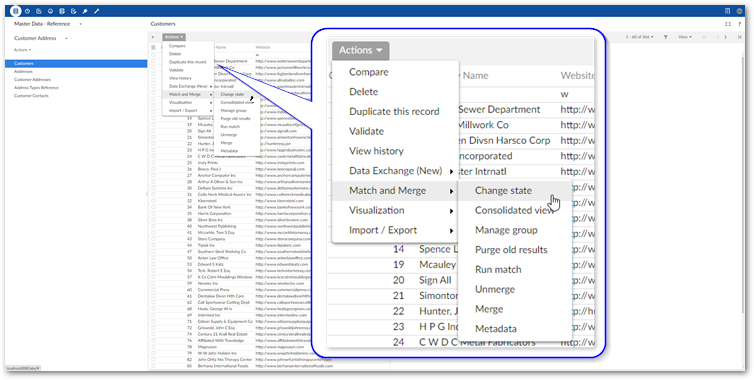Image resolution: width=754 pixels, height=380 pixels.
Task: Open the Stero Company website link
Action: pos(282,239)
